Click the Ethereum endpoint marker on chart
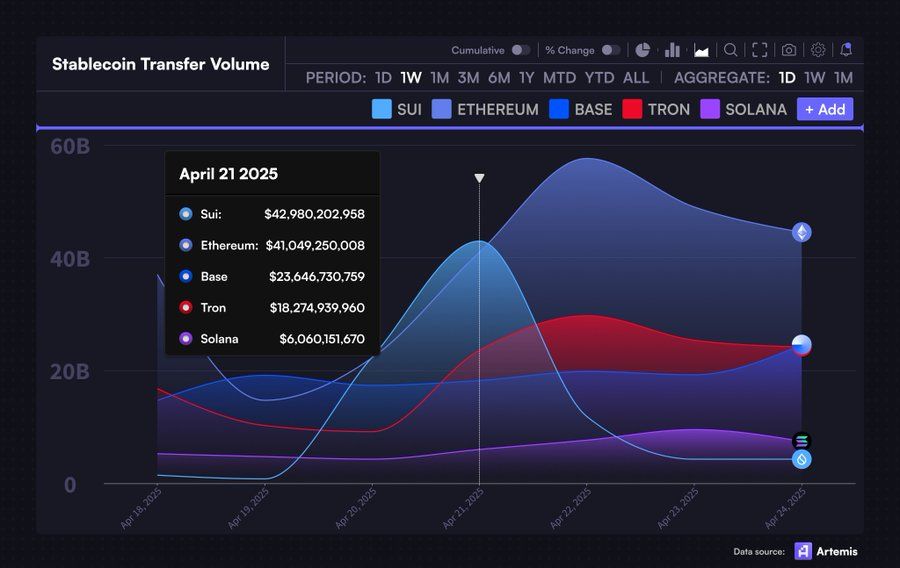 (802, 232)
